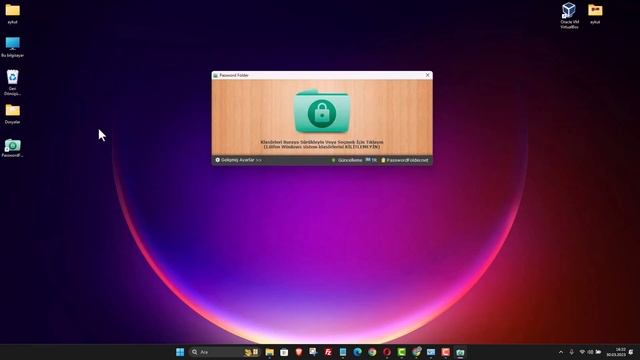Click the snipping tool icon in taskbar

(x=313, y=352)
